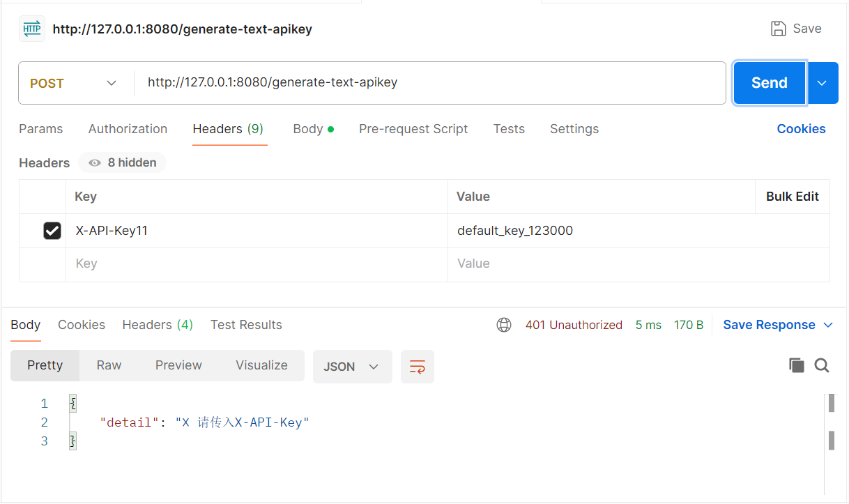Screen dimensions: 849x504
Task: Click the globe network icon
Action: (x=504, y=325)
